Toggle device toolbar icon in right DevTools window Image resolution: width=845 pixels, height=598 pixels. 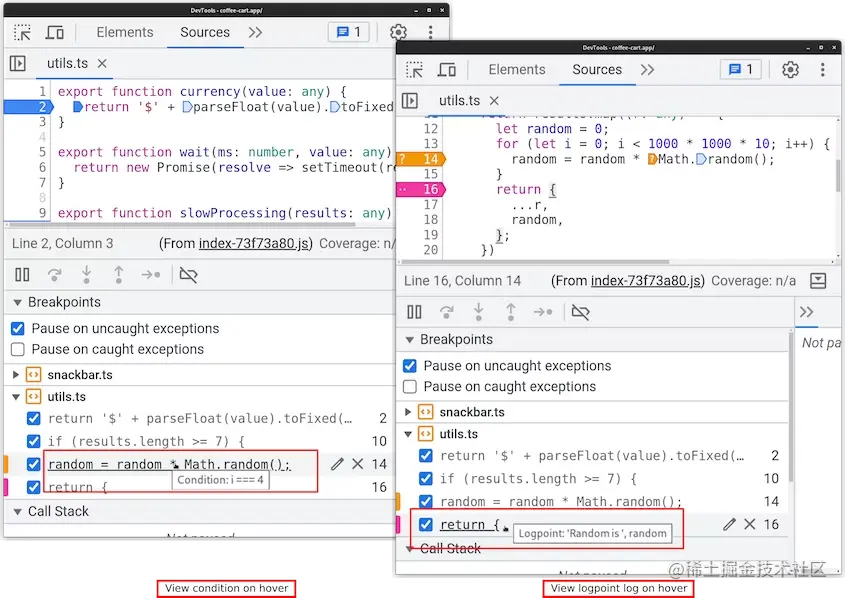click(447, 70)
